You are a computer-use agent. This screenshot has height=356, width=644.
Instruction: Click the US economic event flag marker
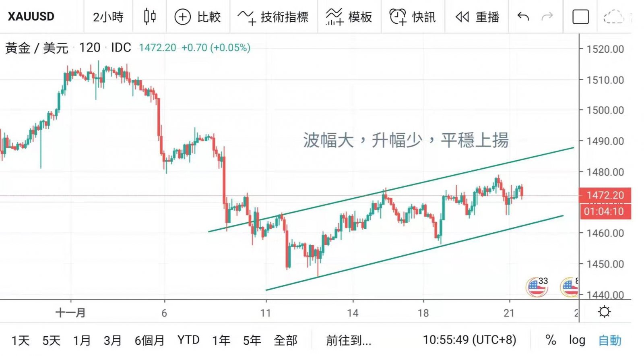tap(537, 287)
